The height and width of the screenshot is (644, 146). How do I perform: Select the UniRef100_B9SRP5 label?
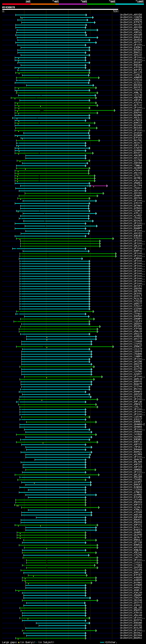pyautogui.click(x=131, y=226)
